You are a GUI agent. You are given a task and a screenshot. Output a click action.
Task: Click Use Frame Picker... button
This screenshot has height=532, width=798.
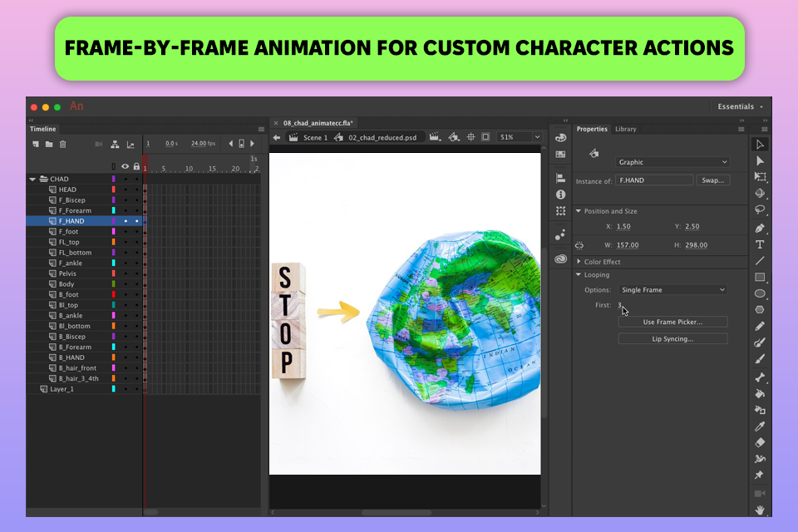pos(672,322)
